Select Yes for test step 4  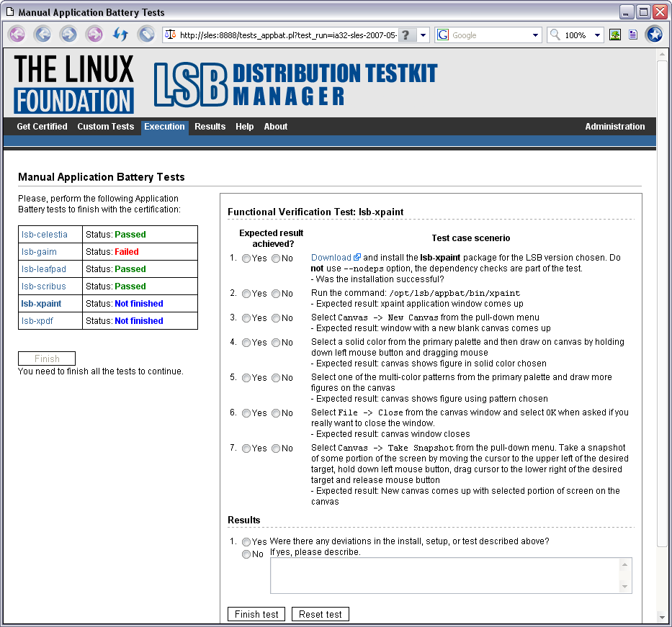[x=246, y=343]
